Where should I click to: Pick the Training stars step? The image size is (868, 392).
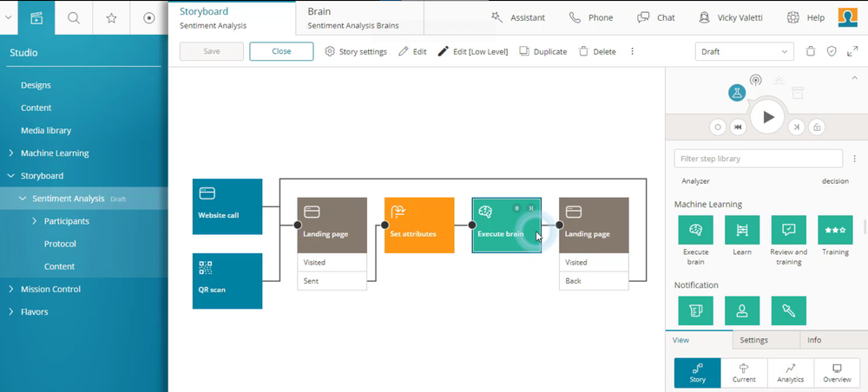click(835, 230)
